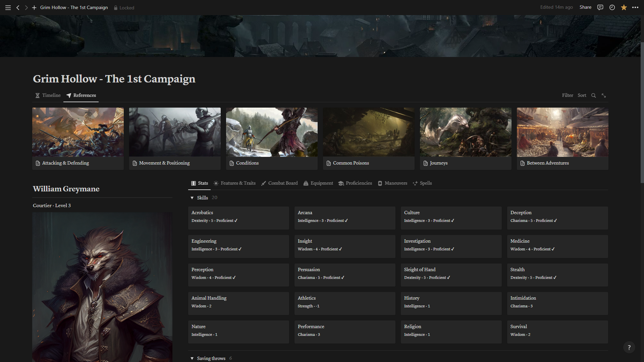Open the sidebar hamburger menu

pos(8,7)
